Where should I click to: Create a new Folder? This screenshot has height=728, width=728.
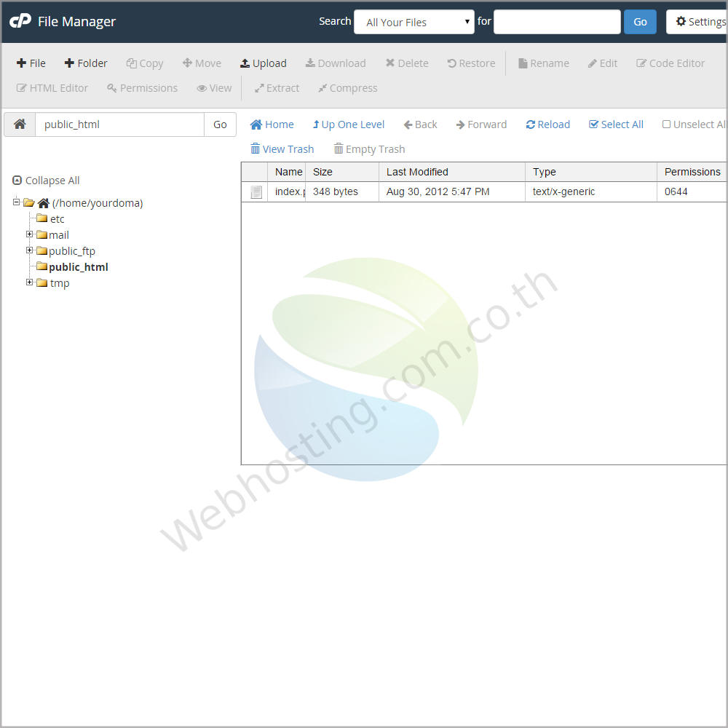coord(86,63)
